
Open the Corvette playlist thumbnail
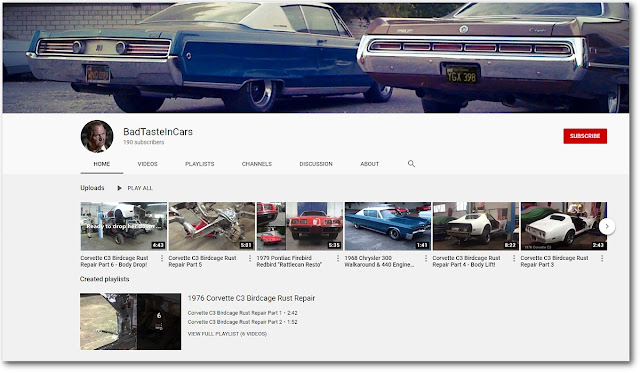point(131,322)
